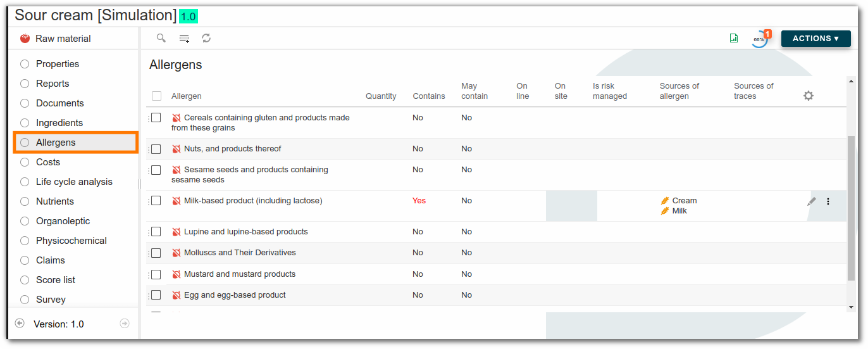Click the search magnifier icon in toolbar
Screen dimensions: 868x349
(161, 39)
